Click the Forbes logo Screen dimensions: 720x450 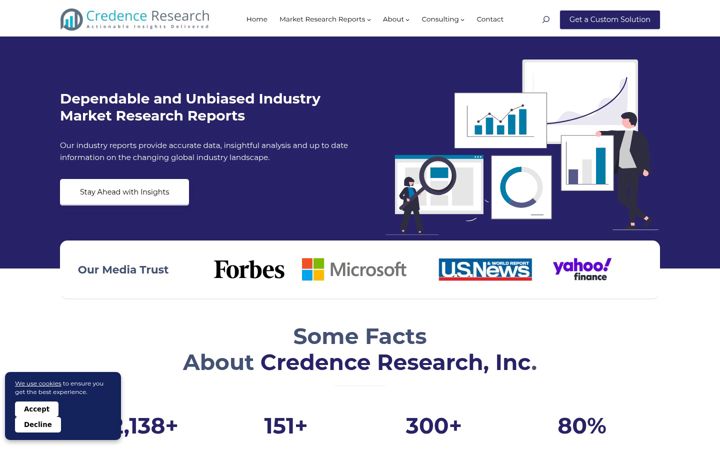(x=249, y=270)
